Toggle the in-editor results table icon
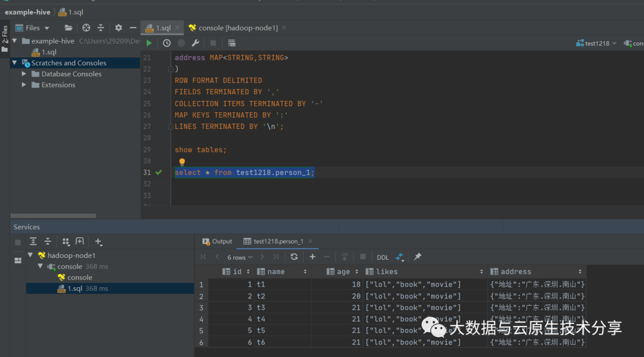This screenshot has width=644, height=357. tap(231, 43)
